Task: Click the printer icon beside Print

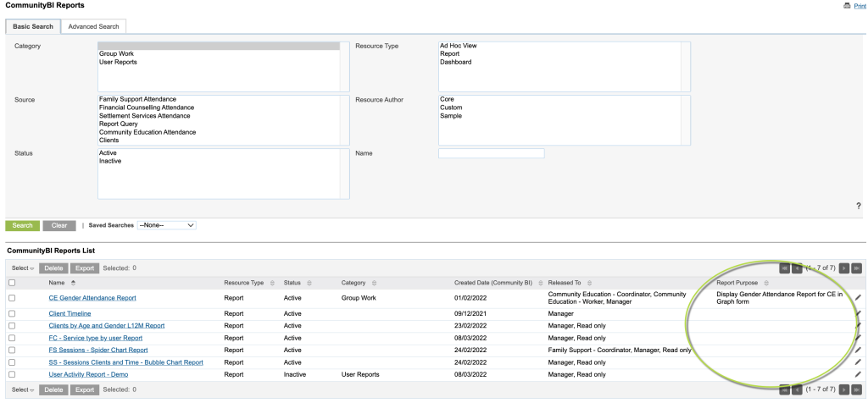Action: click(847, 6)
